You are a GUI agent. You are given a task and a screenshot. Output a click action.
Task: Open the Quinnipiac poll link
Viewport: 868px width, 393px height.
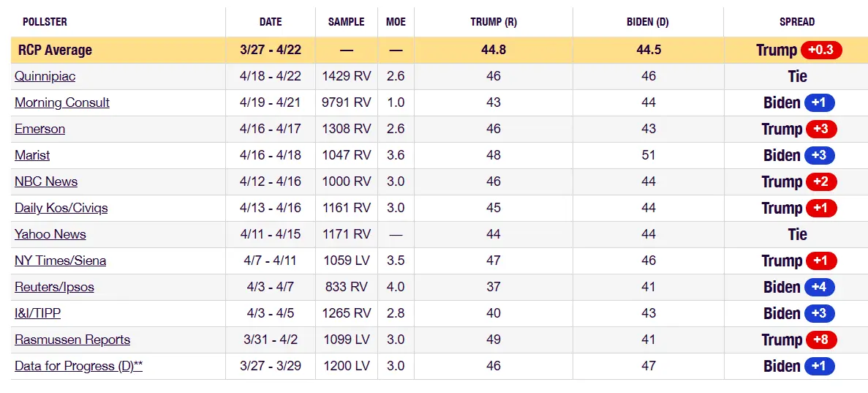click(45, 76)
